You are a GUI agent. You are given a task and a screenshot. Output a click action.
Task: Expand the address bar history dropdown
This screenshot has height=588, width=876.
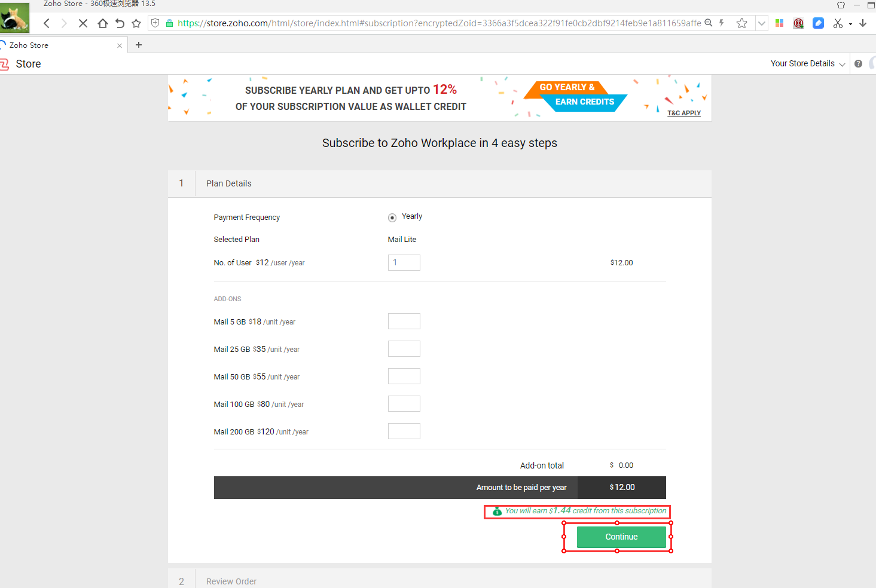coord(762,23)
